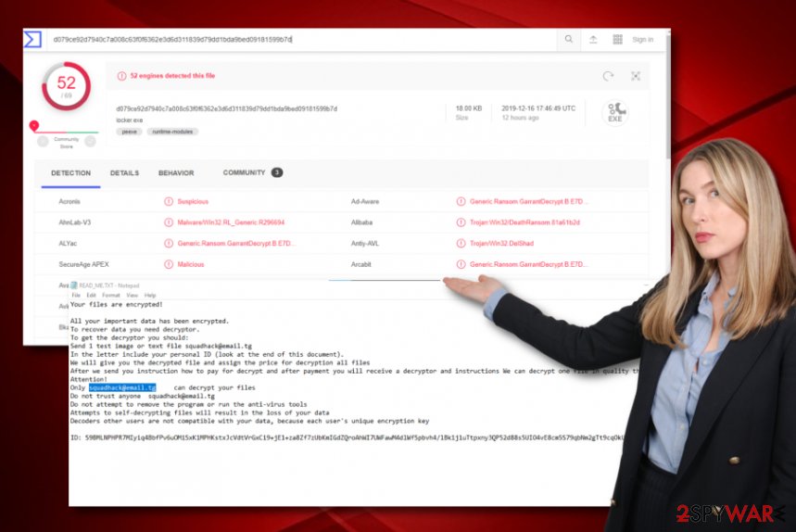Viewport: 796px width, 532px height.
Task: Click the Trojan/Win32.DelShad result text
Action: [x=501, y=244]
